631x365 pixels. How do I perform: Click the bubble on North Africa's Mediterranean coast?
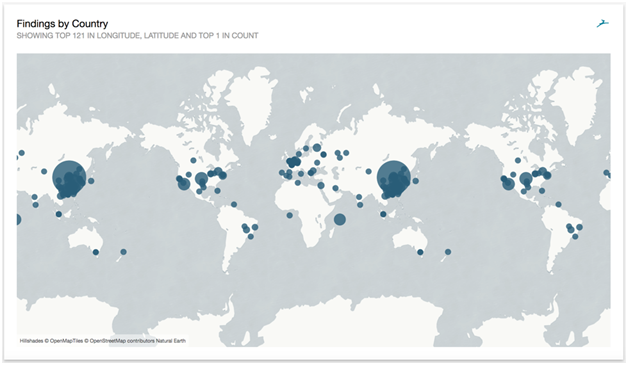297,183
